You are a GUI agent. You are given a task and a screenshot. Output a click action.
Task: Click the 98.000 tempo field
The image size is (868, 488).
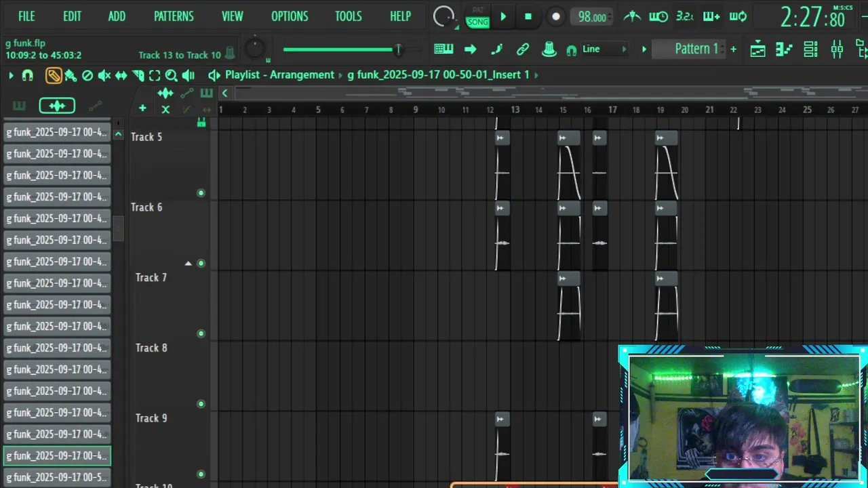point(591,17)
